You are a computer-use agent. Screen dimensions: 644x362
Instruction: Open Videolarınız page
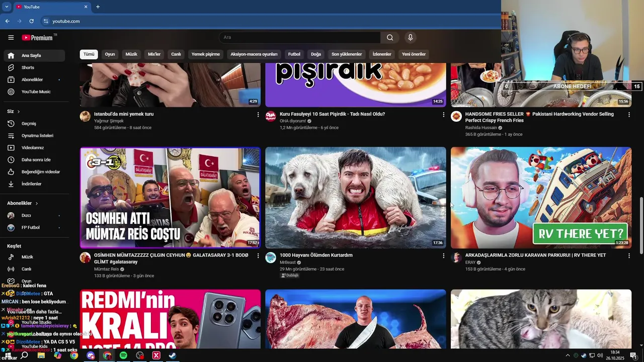coord(34,147)
